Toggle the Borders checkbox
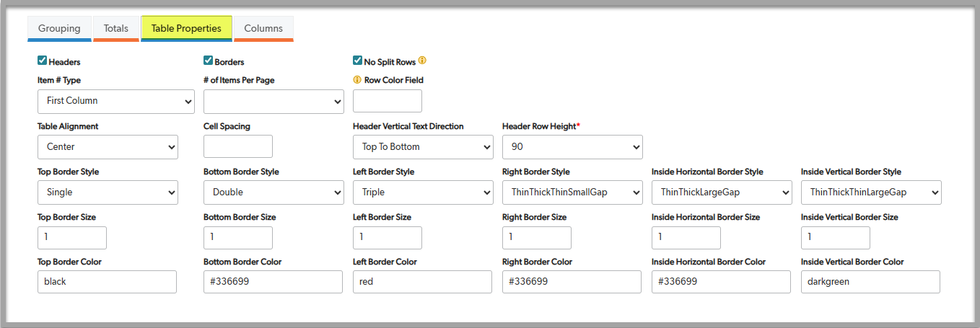The image size is (980, 328). tap(209, 61)
